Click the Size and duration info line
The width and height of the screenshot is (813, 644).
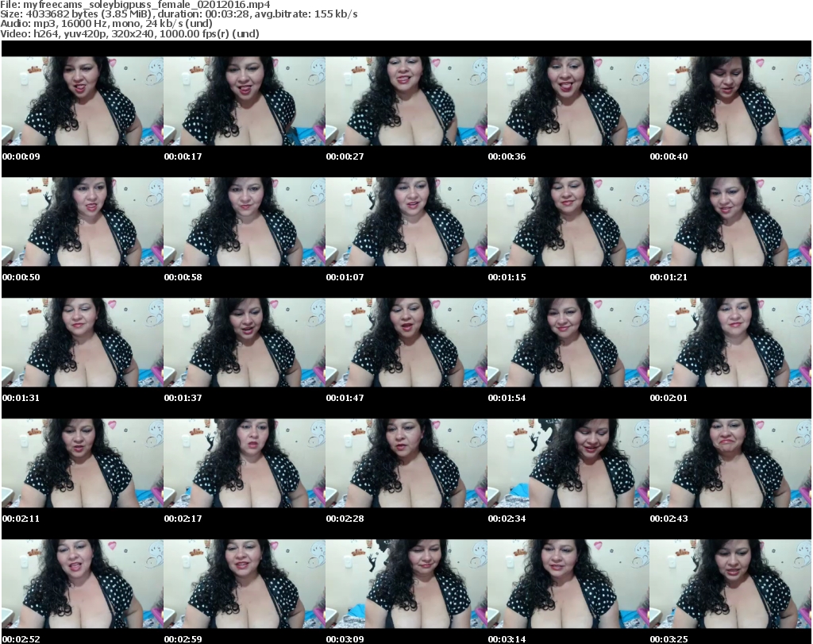179,14
